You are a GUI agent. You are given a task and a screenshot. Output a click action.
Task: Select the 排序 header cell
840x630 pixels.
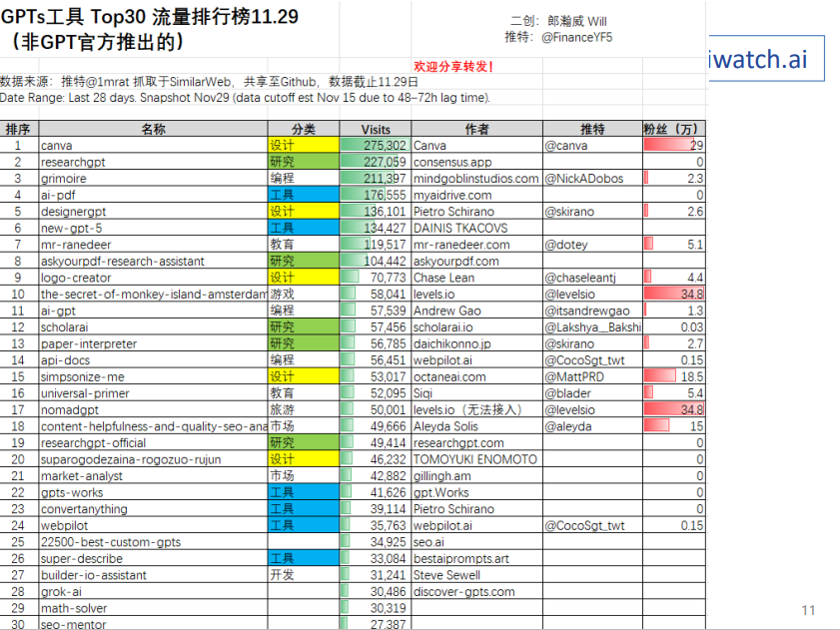[x=17, y=128]
